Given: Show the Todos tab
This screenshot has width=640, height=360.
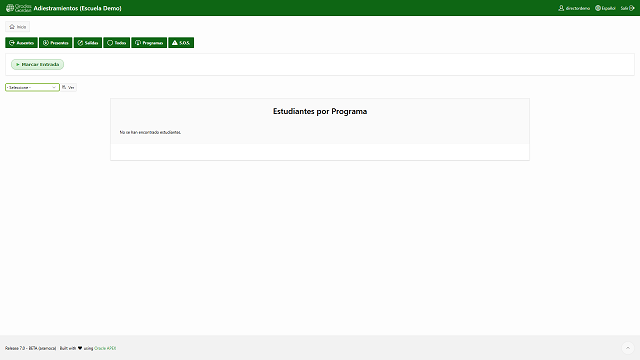Looking at the screenshot, I should point(116,43).
